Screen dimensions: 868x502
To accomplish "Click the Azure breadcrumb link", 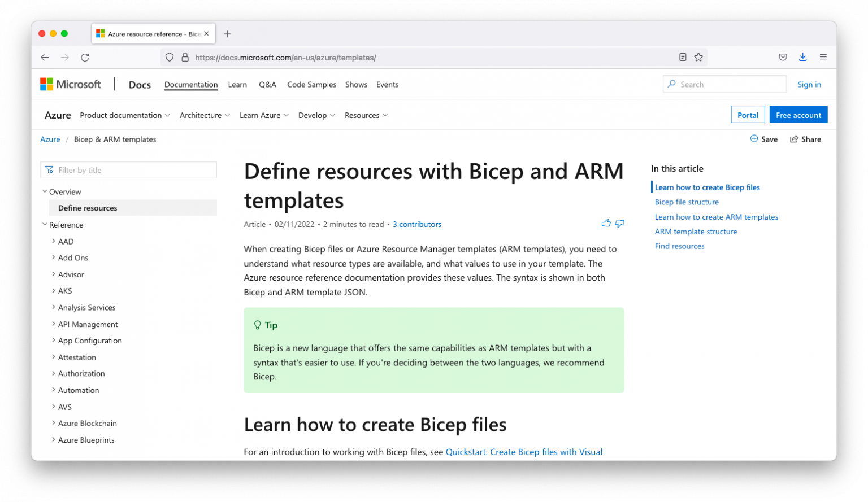I will pos(50,139).
